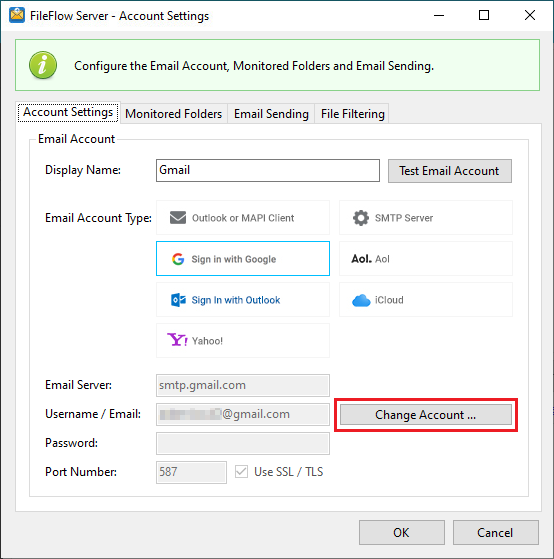Screen dimensions: 554x559
Task: Toggle the Use SSL / TLS checkbox
Action: pos(241,472)
